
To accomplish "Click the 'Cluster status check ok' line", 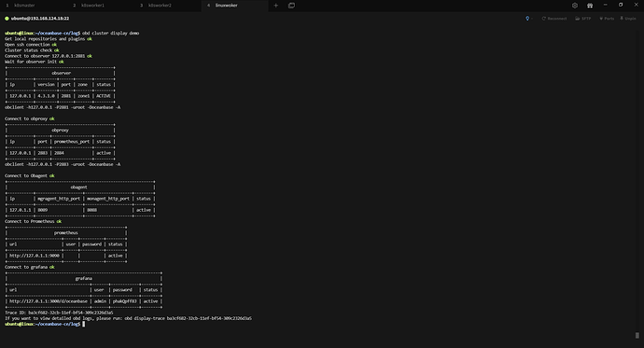I will tap(32, 50).
